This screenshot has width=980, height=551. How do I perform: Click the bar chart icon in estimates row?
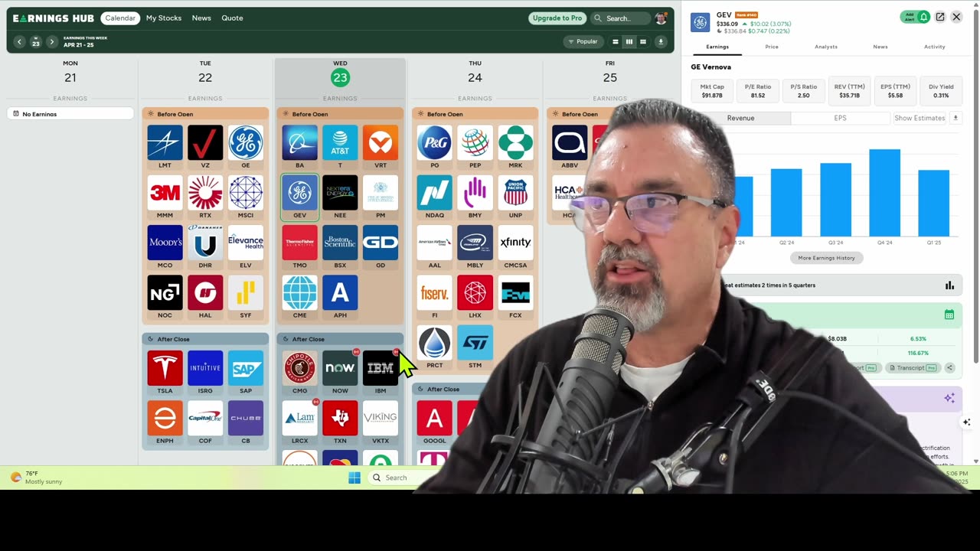click(x=949, y=285)
